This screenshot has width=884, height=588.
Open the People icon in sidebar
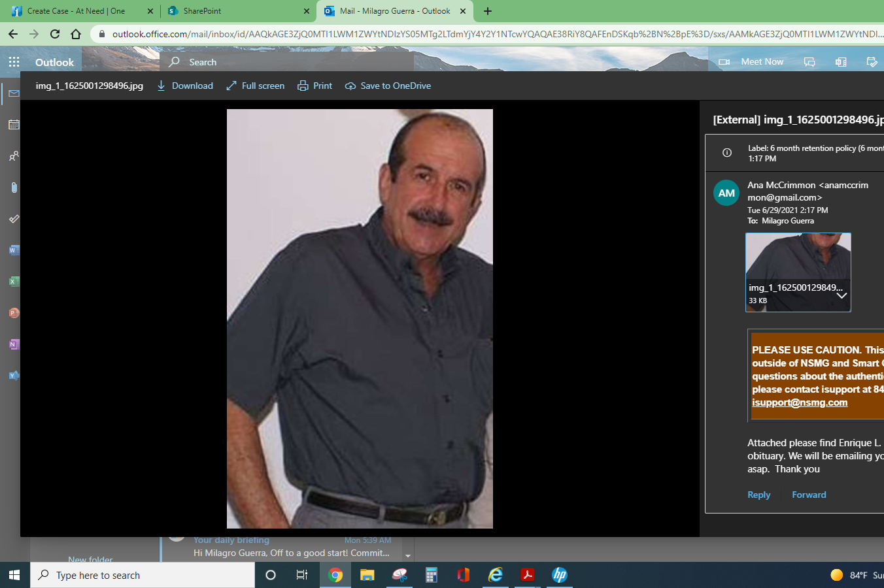(x=14, y=156)
